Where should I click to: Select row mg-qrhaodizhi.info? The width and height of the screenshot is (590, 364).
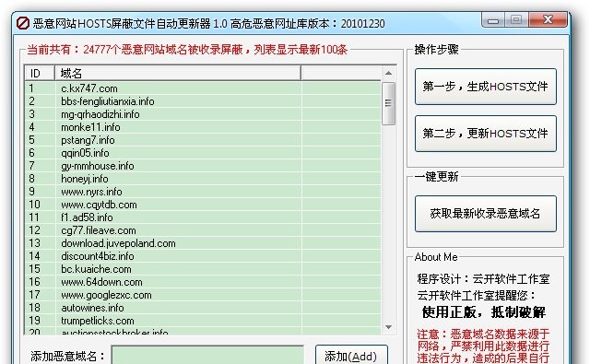pos(203,114)
